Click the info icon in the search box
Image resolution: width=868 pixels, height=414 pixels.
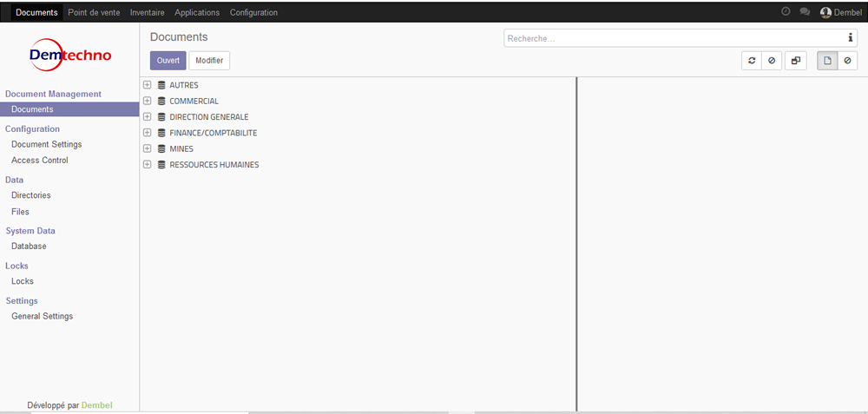point(851,38)
